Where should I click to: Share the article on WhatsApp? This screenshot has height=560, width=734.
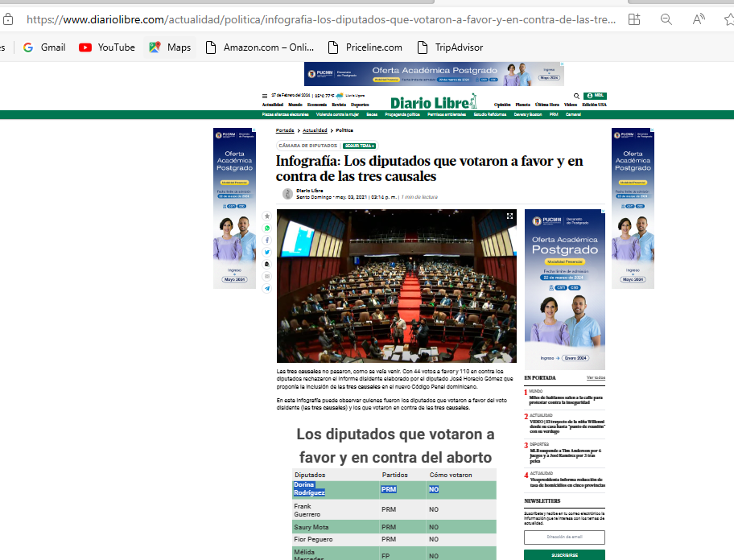pos(267,229)
